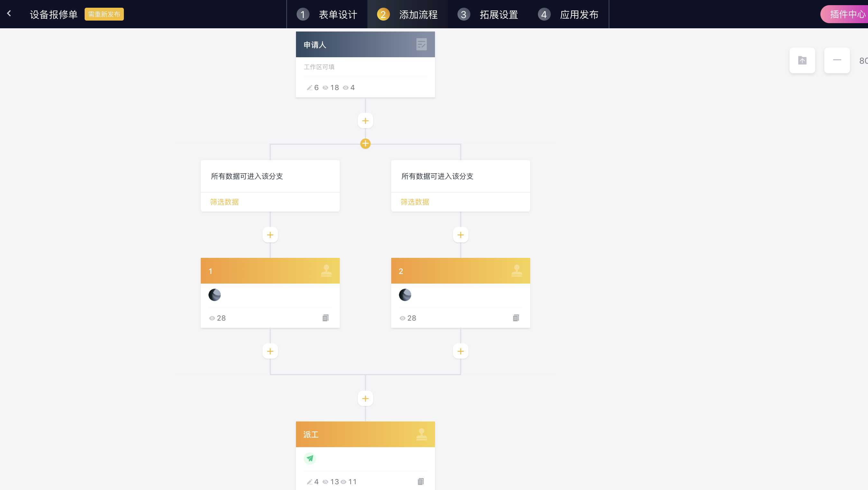This screenshot has height=490, width=868.
Task: Go back using the top-left arrow
Action: (9, 14)
